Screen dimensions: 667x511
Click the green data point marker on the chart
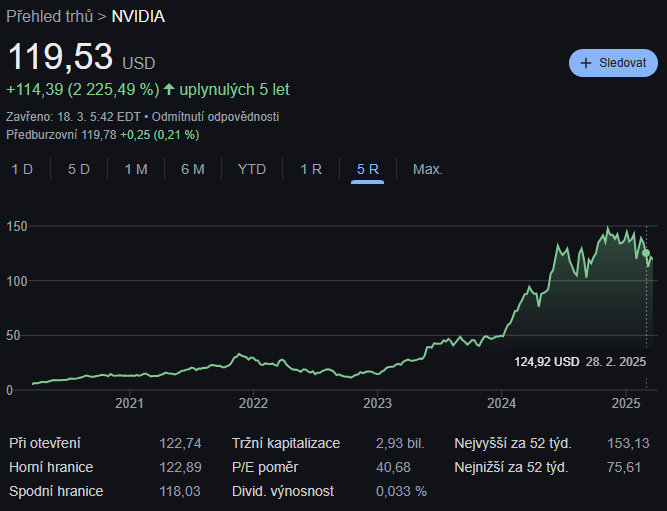(646, 254)
